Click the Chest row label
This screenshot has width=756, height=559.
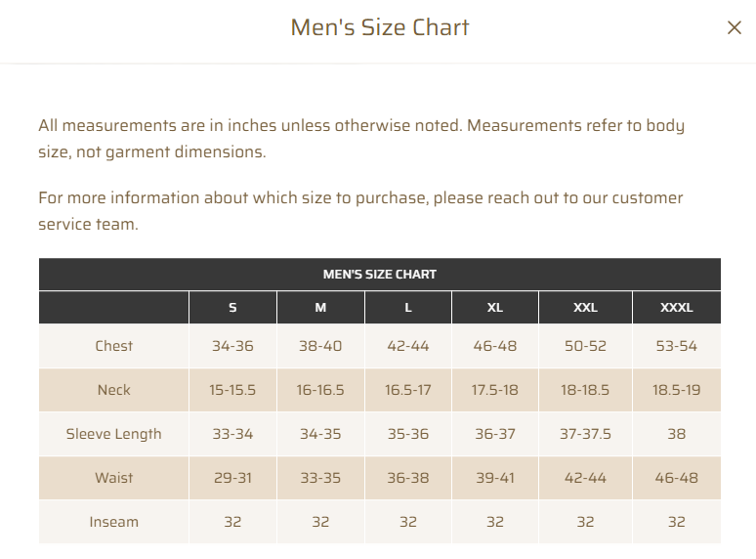114,346
